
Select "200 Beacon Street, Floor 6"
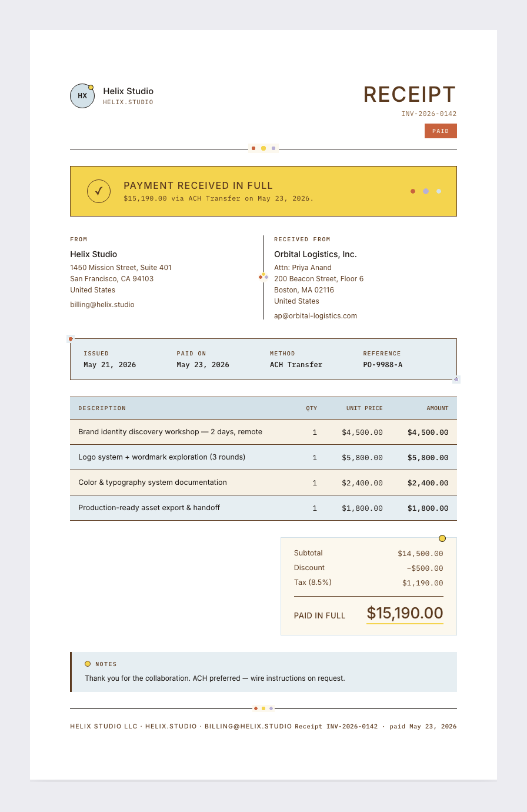pos(319,279)
